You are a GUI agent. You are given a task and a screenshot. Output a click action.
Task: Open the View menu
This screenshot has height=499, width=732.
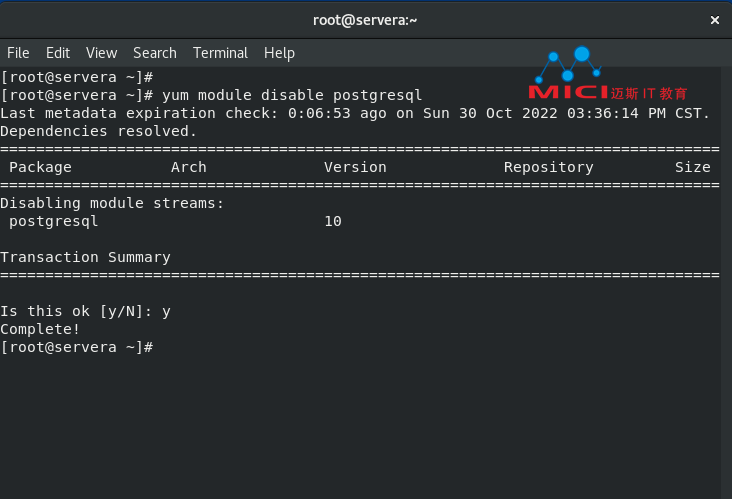pyautogui.click(x=101, y=53)
